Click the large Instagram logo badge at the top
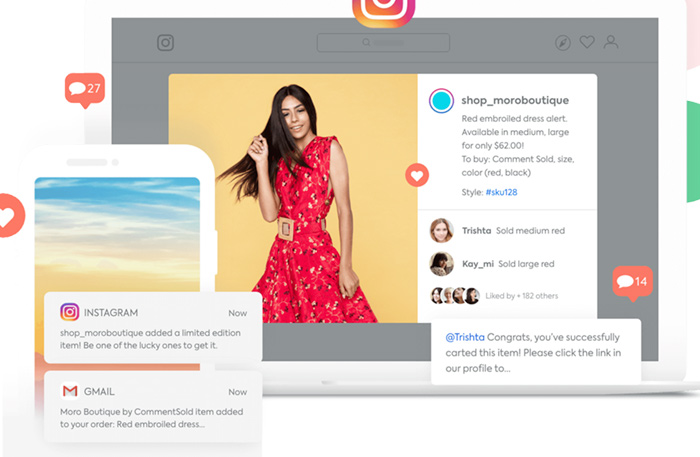Screen dimensions: 700x457 point(383,11)
